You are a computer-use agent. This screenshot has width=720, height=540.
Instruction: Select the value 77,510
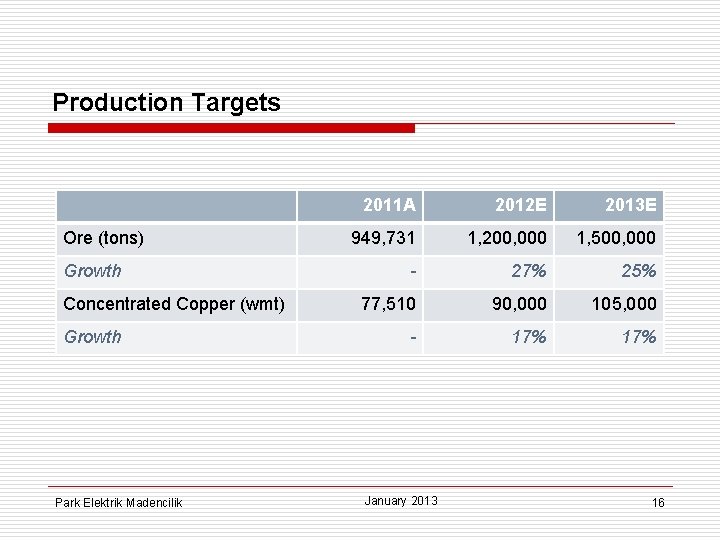(388, 304)
